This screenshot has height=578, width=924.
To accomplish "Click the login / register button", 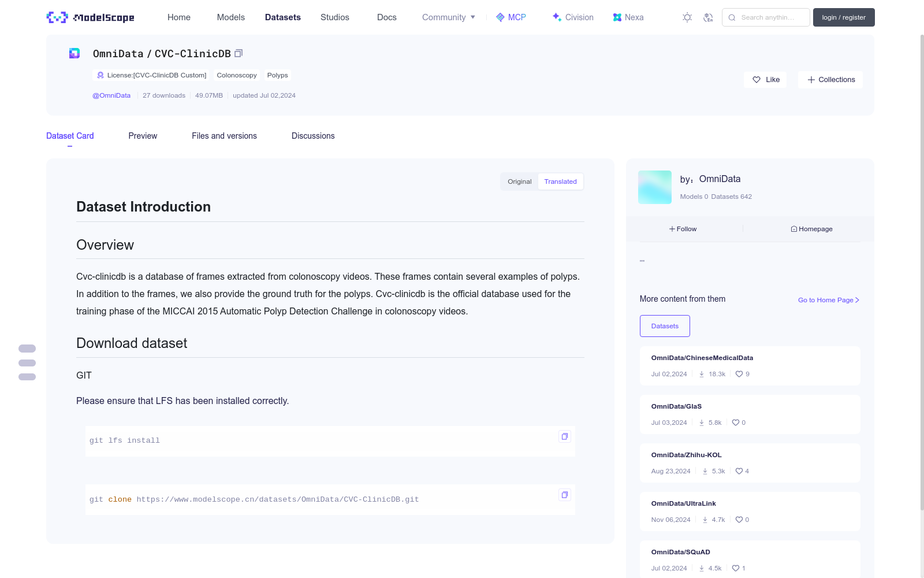I will point(844,17).
